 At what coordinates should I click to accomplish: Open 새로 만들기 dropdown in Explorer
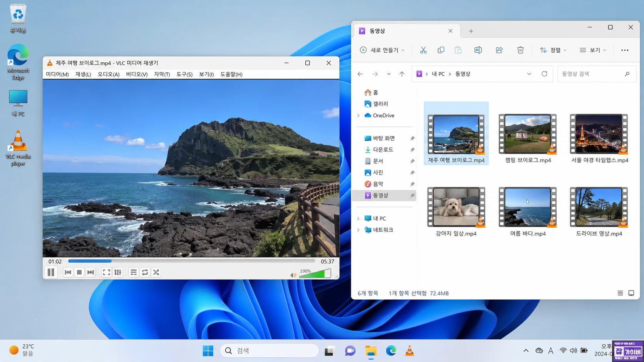point(382,50)
